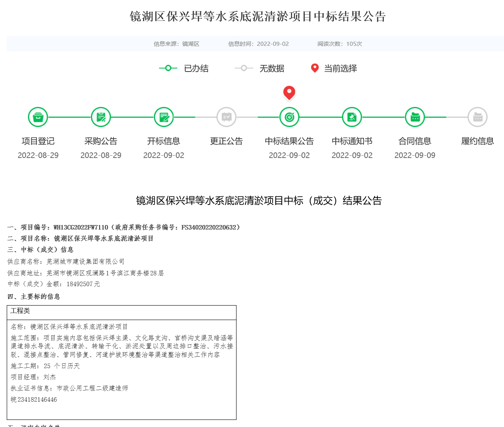Image resolution: width=504 pixels, height=427 pixels.
Task: Click the 已办结 green legend marker
Action: pyautogui.click(x=168, y=68)
